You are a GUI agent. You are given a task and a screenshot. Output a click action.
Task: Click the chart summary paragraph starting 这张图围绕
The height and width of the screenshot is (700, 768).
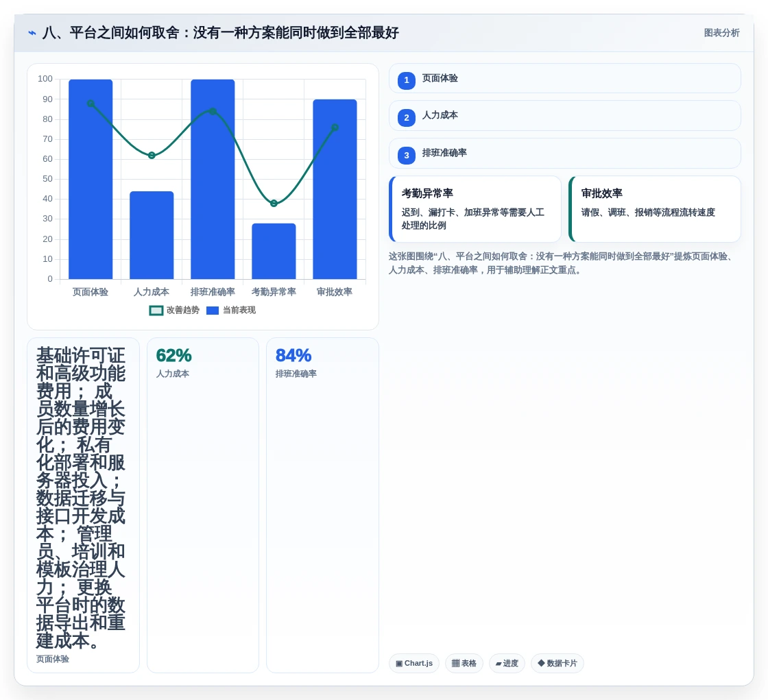[562, 263]
